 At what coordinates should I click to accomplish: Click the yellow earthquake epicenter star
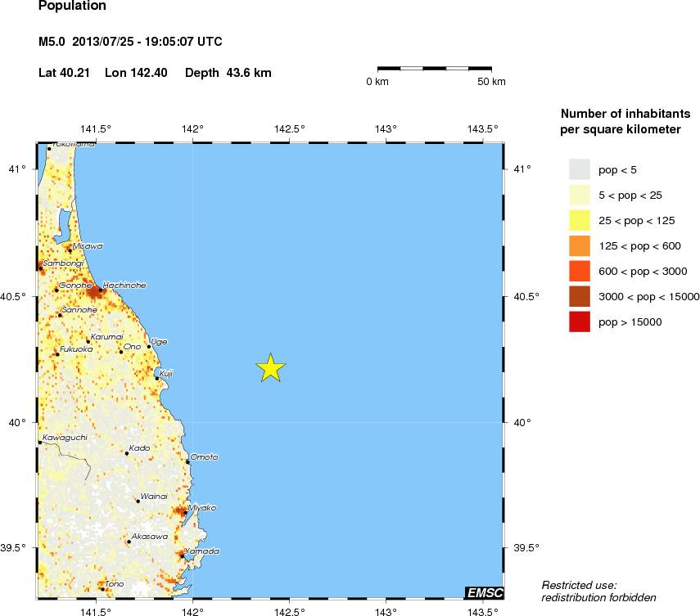[x=270, y=368]
